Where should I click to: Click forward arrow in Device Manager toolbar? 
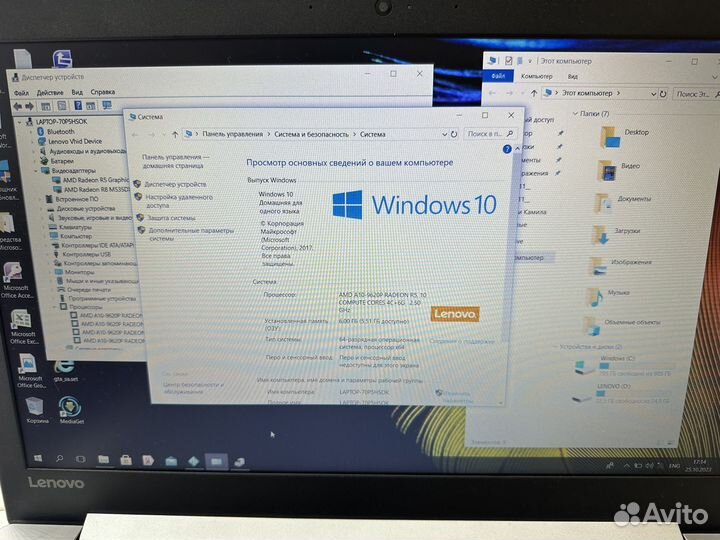[30, 107]
